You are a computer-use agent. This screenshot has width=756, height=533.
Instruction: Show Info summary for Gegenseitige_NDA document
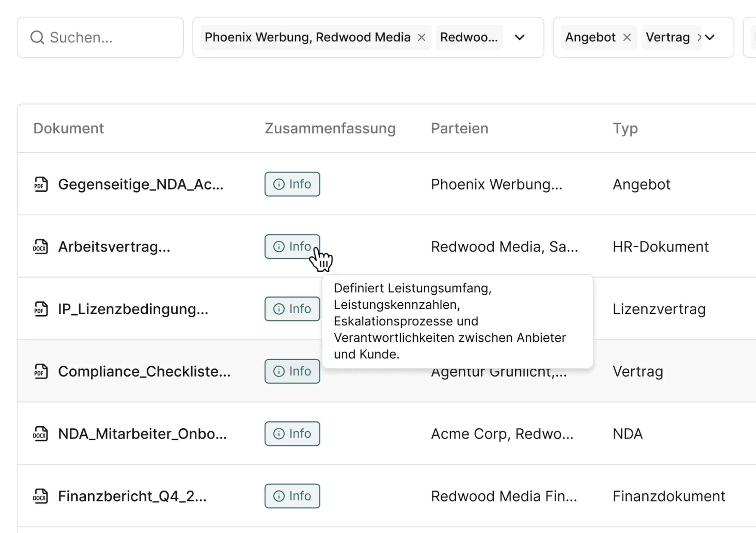point(292,184)
